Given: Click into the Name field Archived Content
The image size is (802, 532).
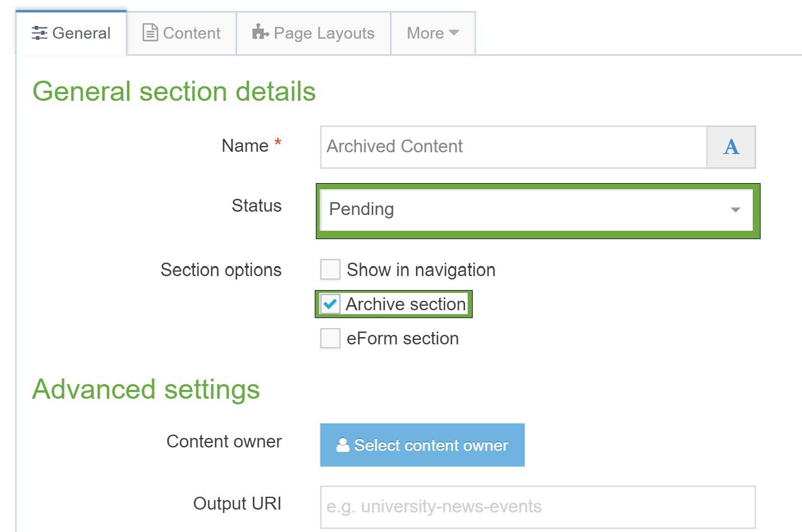Looking at the screenshot, I should (514, 147).
